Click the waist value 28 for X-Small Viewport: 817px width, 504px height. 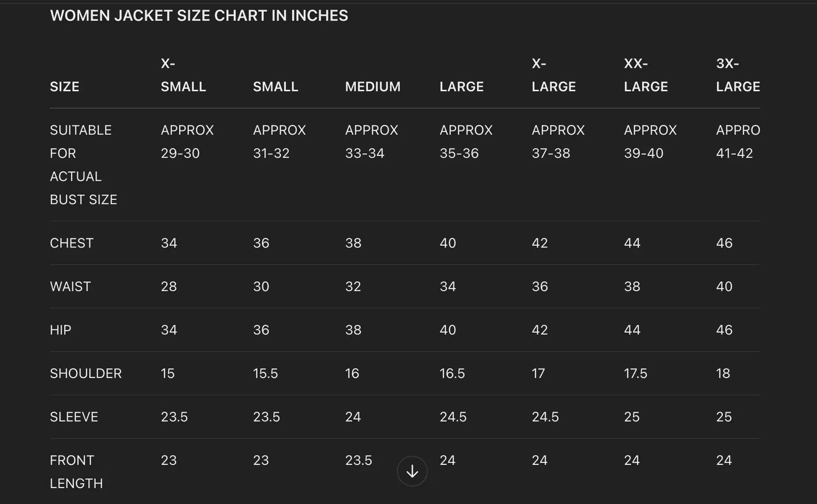168,286
